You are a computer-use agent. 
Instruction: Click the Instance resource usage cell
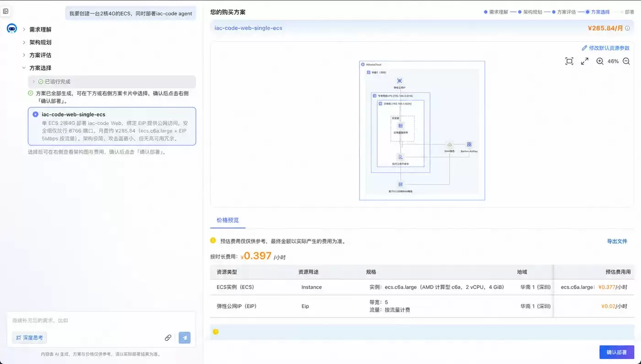pos(311,287)
